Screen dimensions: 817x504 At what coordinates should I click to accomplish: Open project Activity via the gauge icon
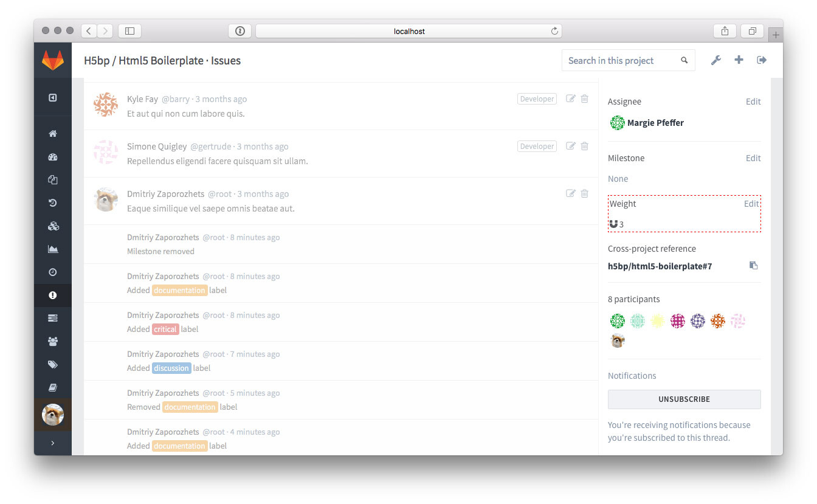click(53, 156)
